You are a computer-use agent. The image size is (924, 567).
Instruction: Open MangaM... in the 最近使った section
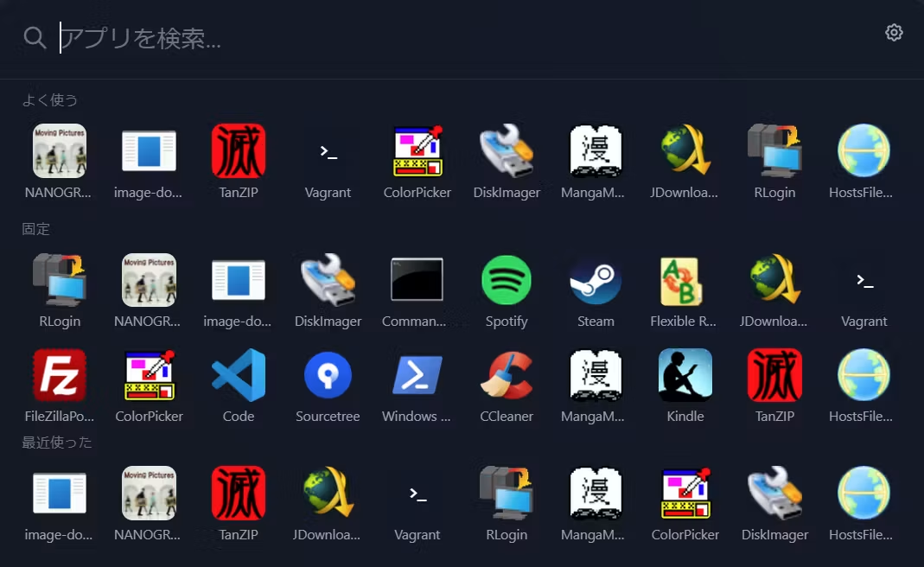click(x=596, y=504)
